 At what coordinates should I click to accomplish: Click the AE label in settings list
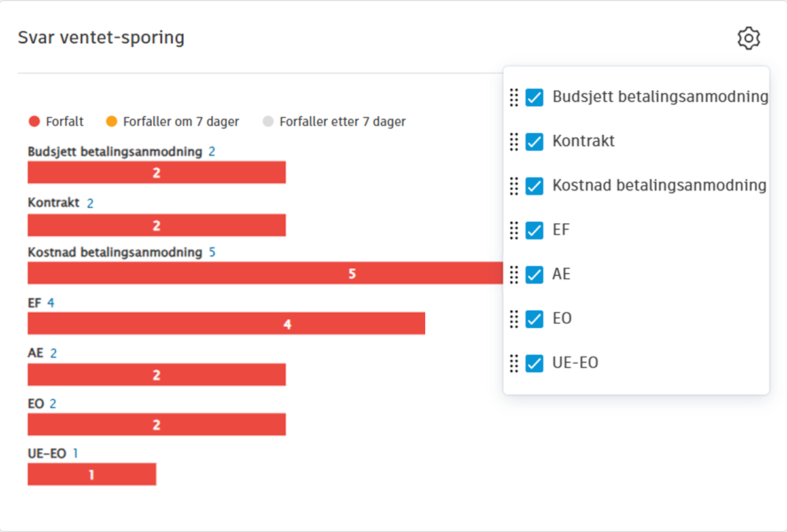coord(561,274)
